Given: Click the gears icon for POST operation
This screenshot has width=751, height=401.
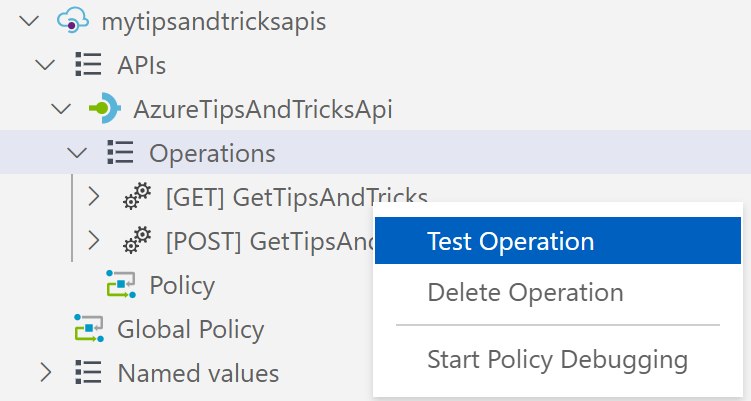Looking at the screenshot, I should pos(137,240).
